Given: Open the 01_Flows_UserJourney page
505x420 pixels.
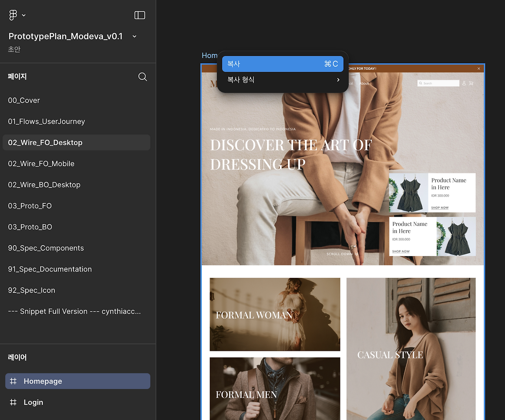Looking at the screenshot, I should [77, 122].
